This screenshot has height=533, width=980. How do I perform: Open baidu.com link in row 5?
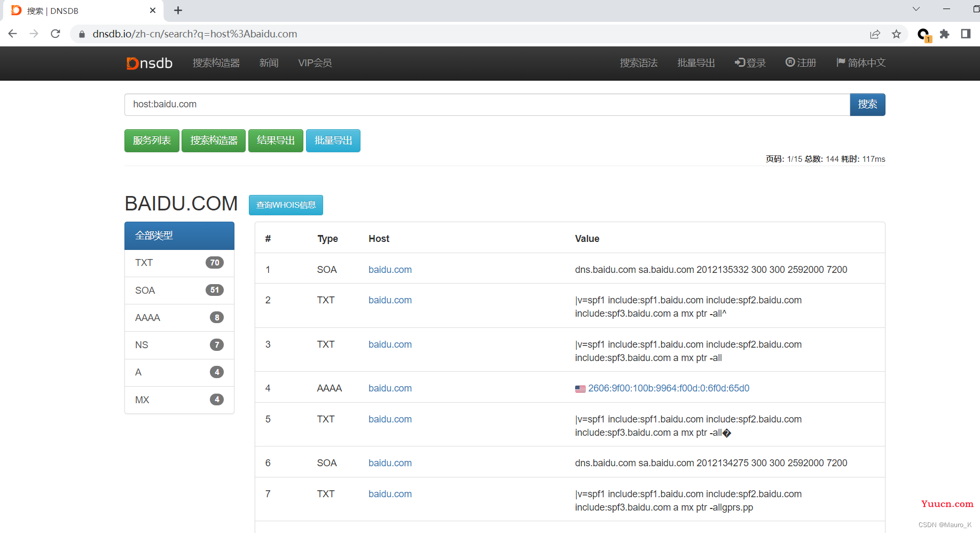390,419
